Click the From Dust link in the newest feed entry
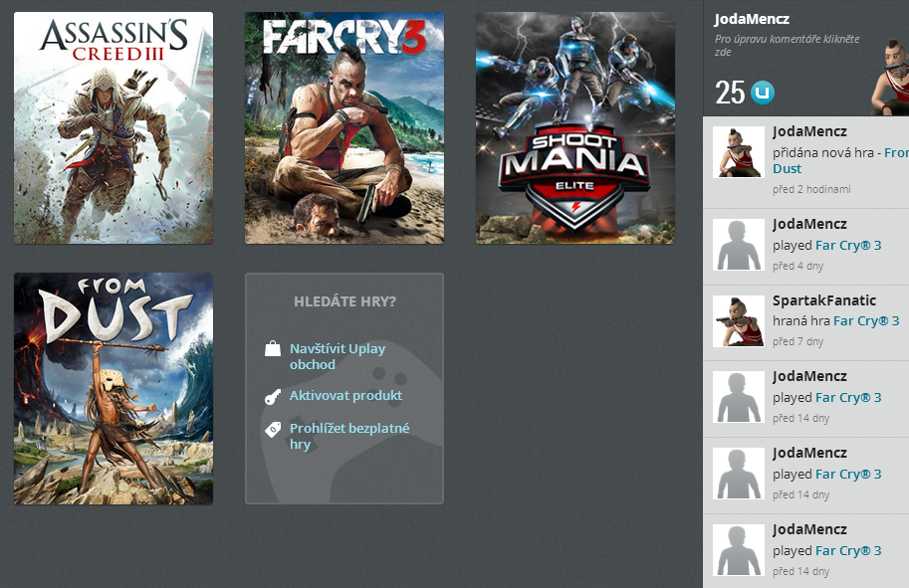 pos(895,153)
